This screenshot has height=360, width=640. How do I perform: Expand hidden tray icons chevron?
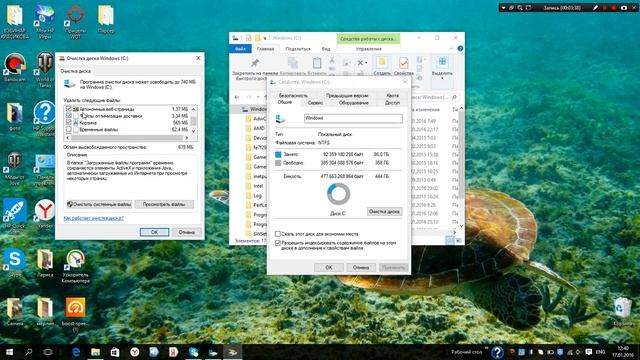coord(487,348)
